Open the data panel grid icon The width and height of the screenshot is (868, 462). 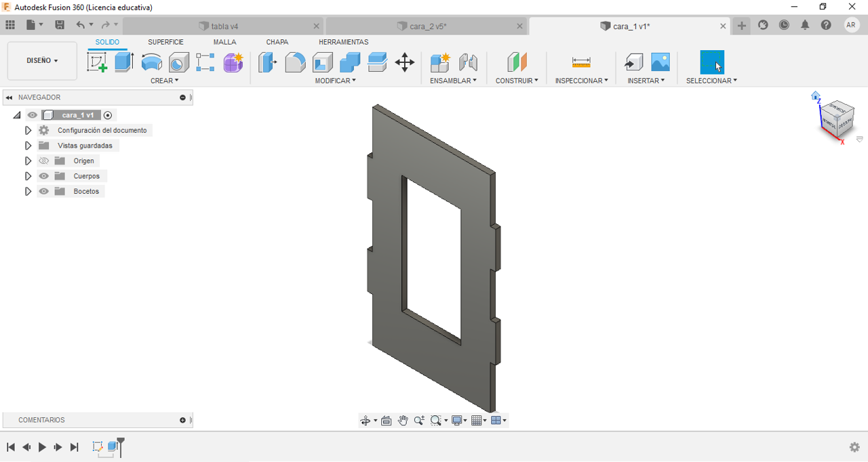[10, 25]
